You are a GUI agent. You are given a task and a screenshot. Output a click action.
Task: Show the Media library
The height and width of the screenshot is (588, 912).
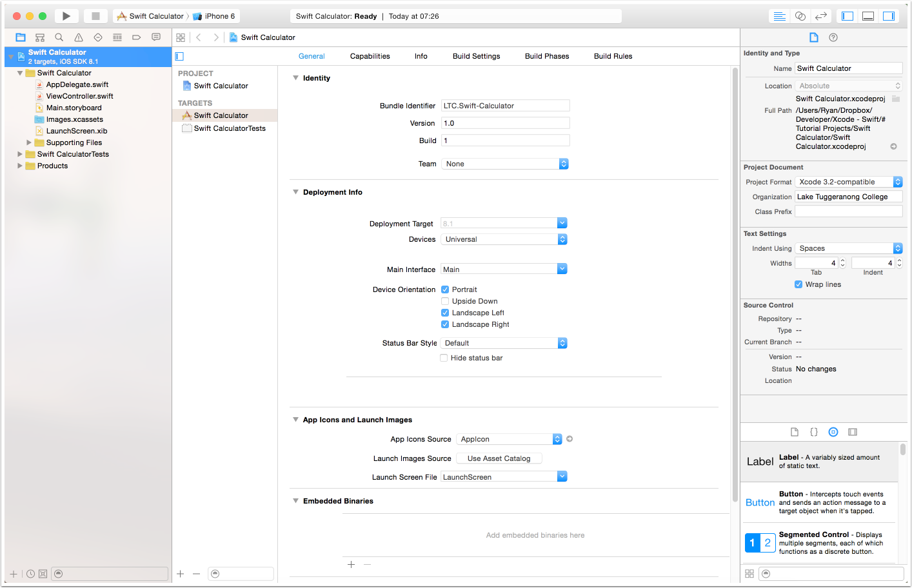(853, 432)
